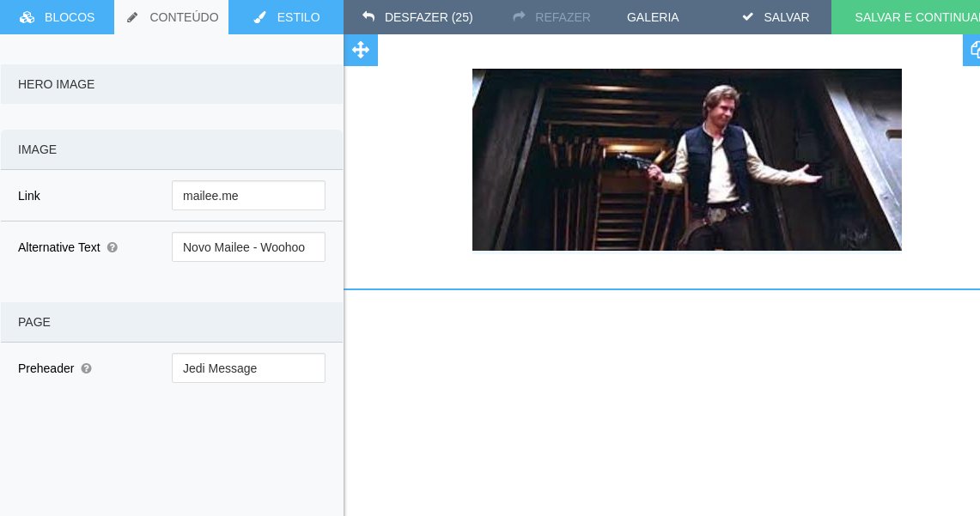
Task: Click the pencil icon on Conteúdo
Action: point(132,17)
